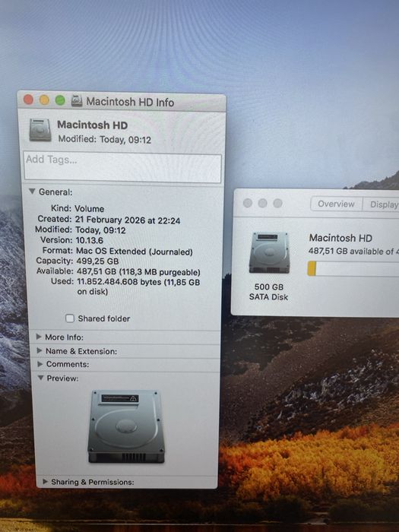Click the Capacity value 499,25 GB

click(97, 261)
